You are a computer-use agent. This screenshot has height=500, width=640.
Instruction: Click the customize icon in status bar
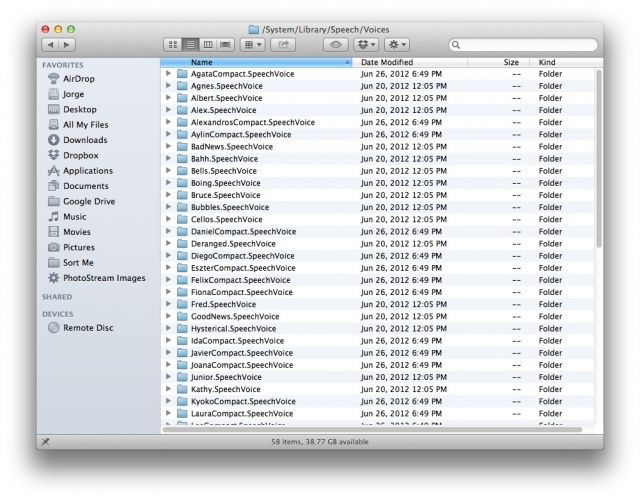click(x=46, y=442)
